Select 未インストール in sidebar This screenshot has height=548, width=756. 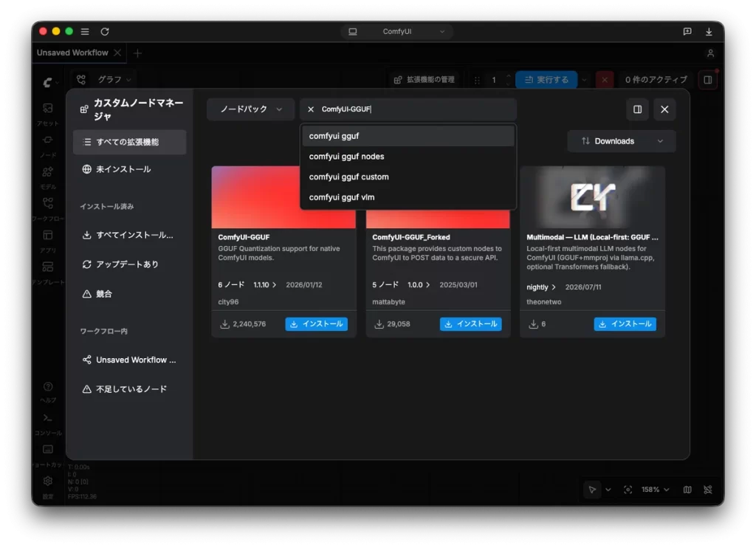[130, 169]
